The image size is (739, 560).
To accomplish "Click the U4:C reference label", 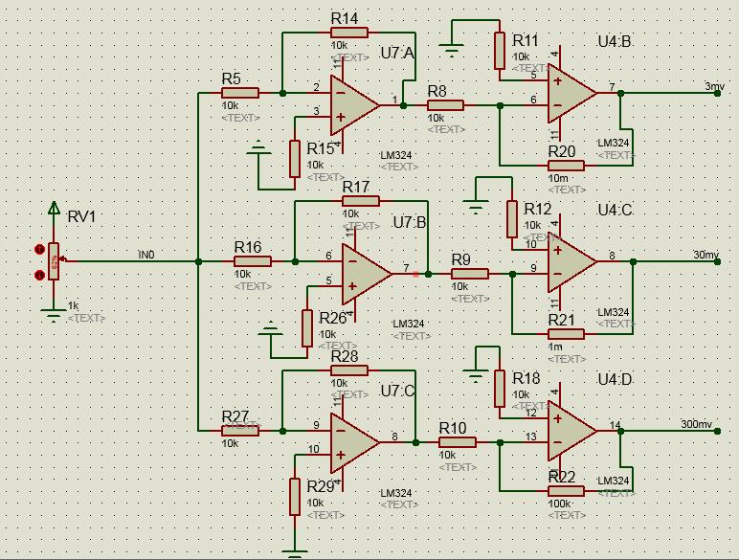I will [x=615, y=210].
